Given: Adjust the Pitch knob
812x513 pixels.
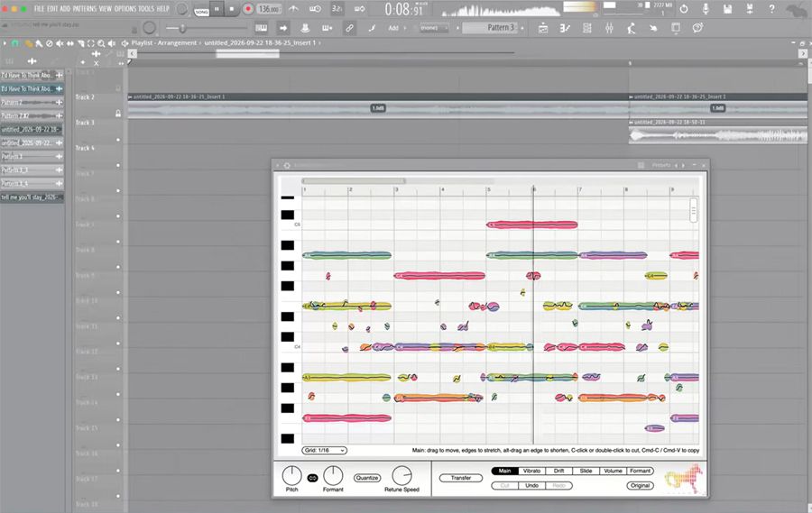Looking at the screenshot, I should [x=291, y=475].
